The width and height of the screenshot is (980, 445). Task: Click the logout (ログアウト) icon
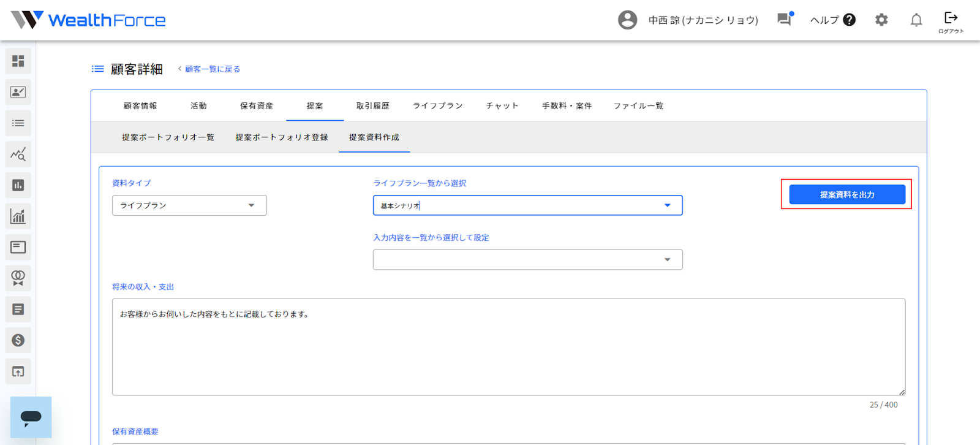[x=951, y=22]
